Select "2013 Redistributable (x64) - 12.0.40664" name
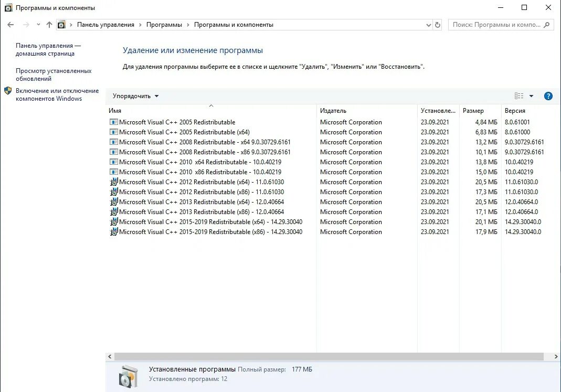The height and width of the screenshot is (392, 561). tap(202, 202)
